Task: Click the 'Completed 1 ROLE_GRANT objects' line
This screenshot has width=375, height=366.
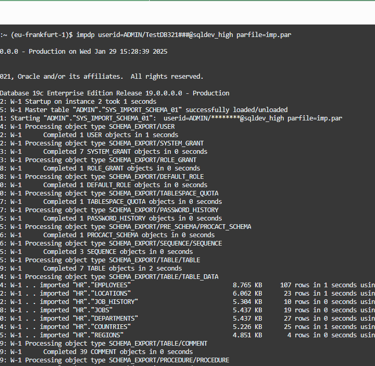Action: 100,168
